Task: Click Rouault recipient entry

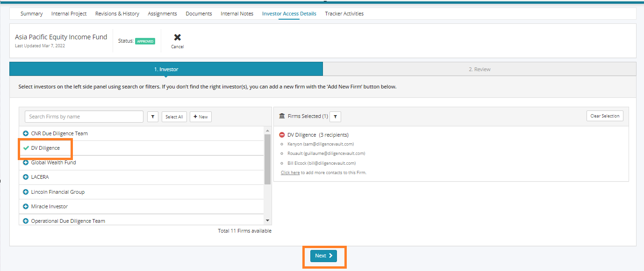Action: [x=326, y=154]
